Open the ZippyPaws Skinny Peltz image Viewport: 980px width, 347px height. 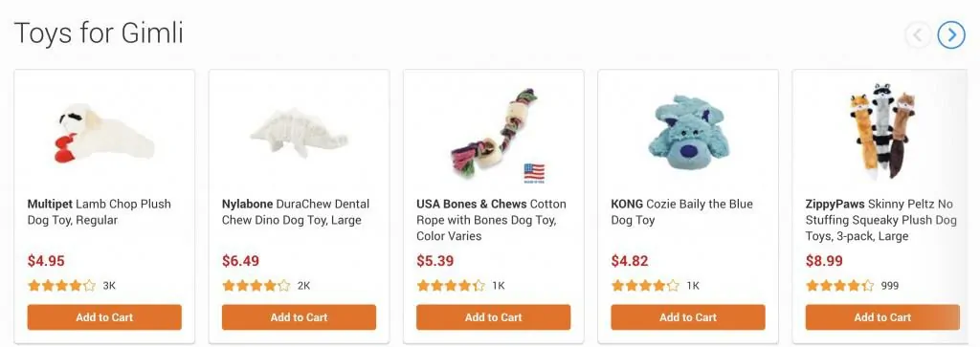(x=881, y=131)
